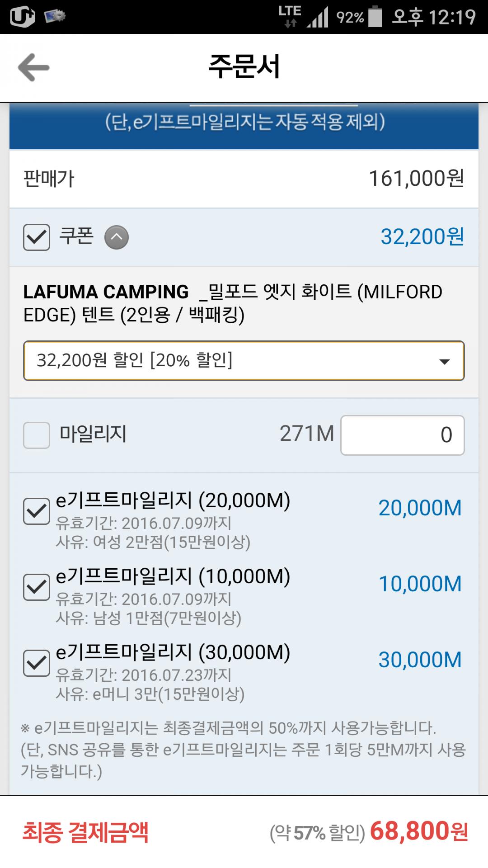Collapse the 쿠폰 section chevron
Image resolution: width=488 pixels, height=868 pixels.
pyautogui.click(x=117, y=237)
